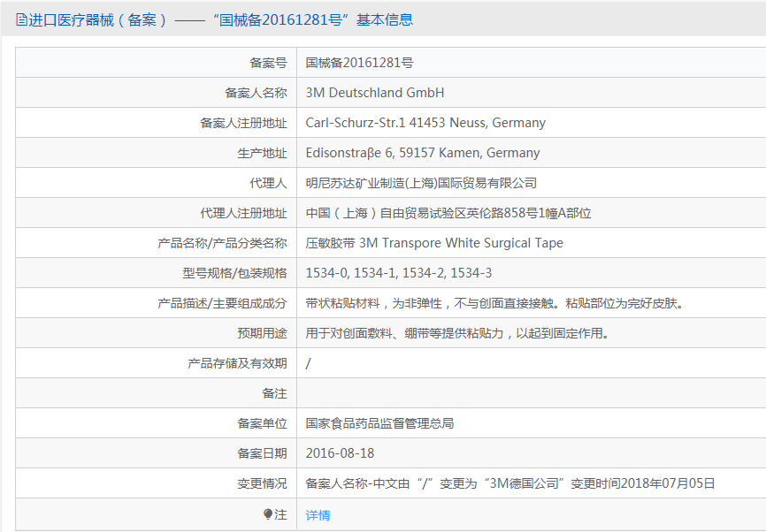Click the 变更情况 row label
This screenshot has width=766, height=532.
263,483
